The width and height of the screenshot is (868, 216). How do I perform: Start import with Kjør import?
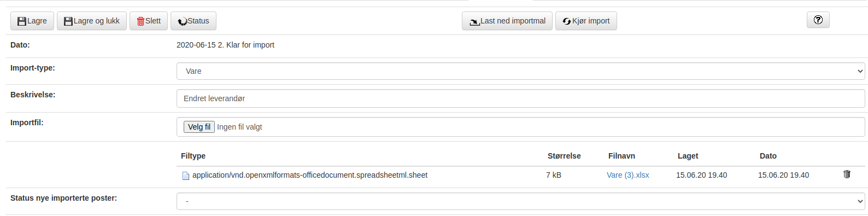coord(586,21)
